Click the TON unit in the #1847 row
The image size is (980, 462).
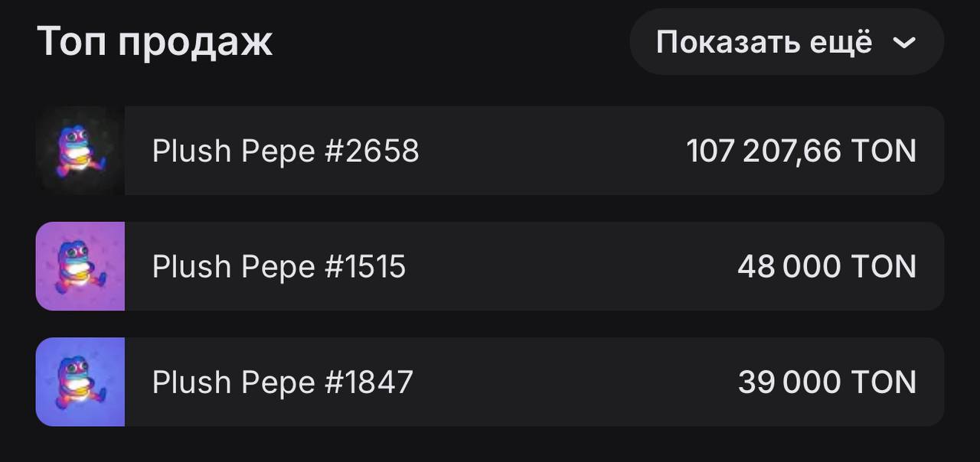coord(884,382)
